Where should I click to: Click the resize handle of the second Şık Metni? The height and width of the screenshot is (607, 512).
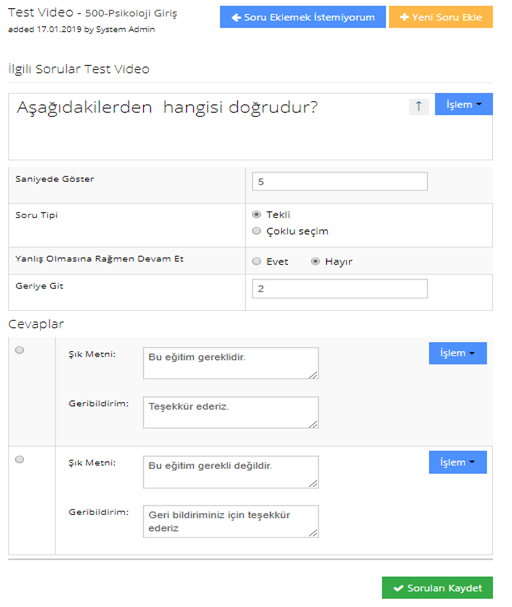click(x=313, y=483)
